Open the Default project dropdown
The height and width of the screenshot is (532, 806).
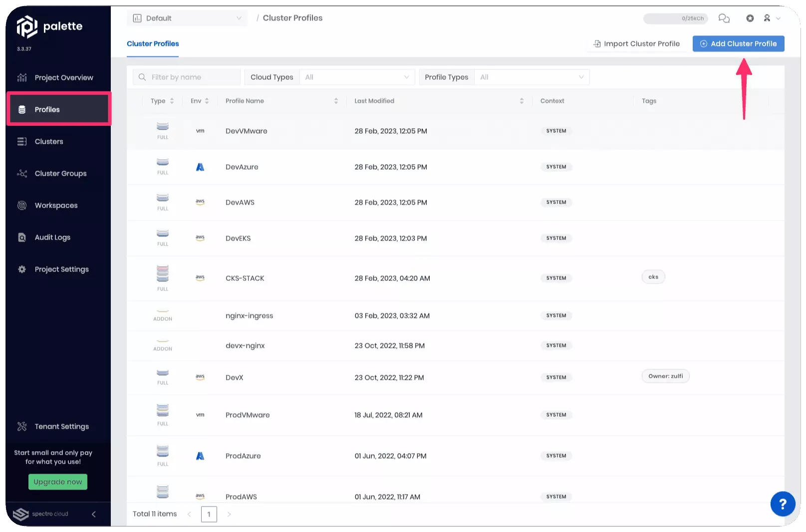[x=187, y=18]
